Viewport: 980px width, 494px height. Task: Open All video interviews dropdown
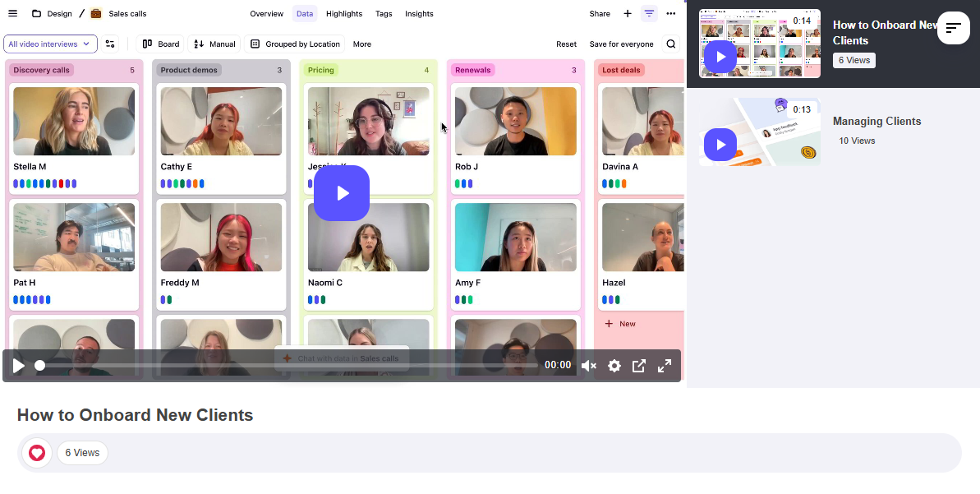(50, 44)
